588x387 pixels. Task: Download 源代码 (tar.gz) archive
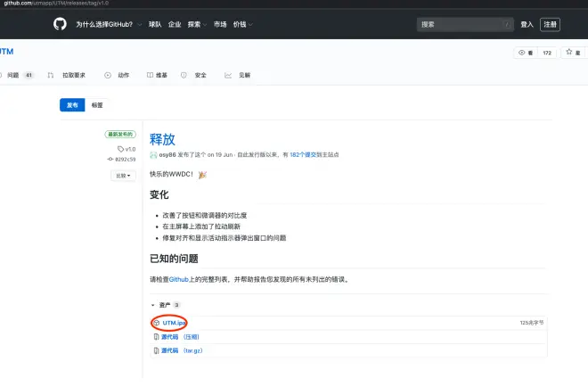(x=182, y=350)
